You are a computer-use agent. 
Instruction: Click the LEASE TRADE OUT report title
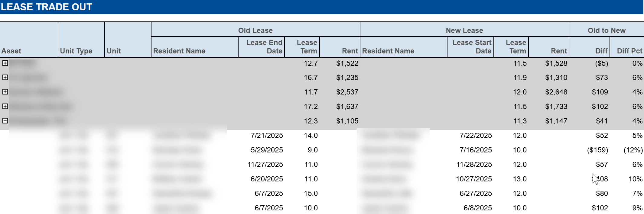(47, 7)
